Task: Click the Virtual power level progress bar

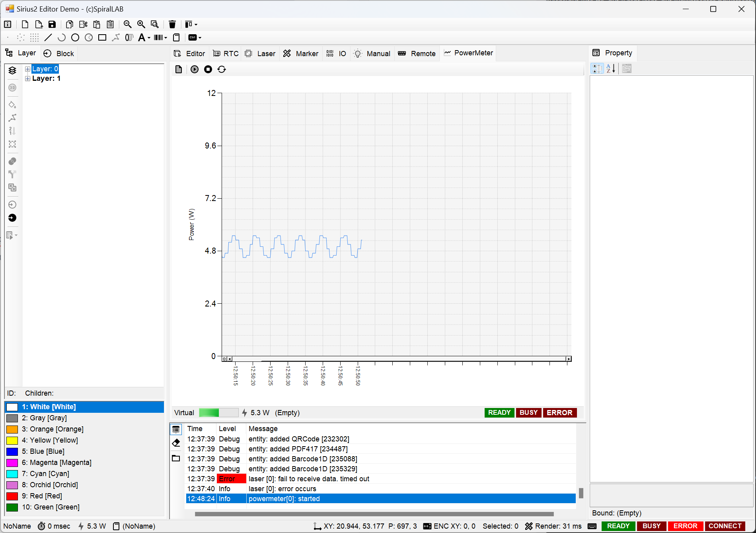Action: coord(218,412)
